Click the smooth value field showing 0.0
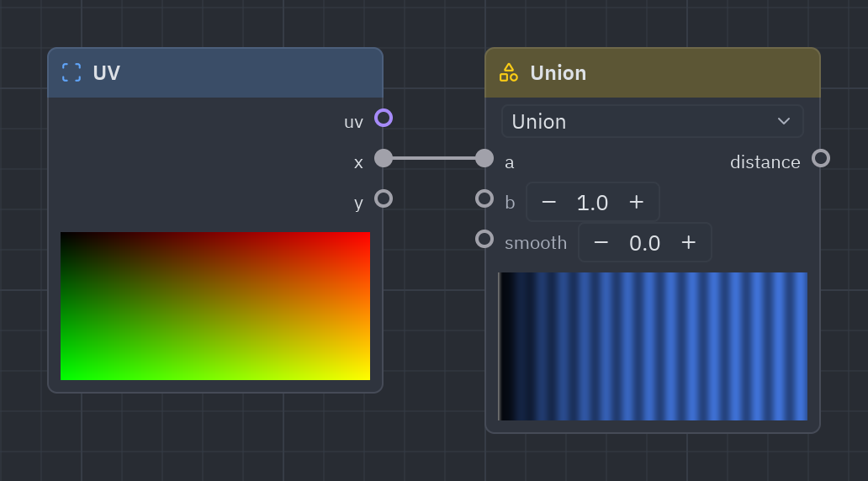 (x=644, y=243)
